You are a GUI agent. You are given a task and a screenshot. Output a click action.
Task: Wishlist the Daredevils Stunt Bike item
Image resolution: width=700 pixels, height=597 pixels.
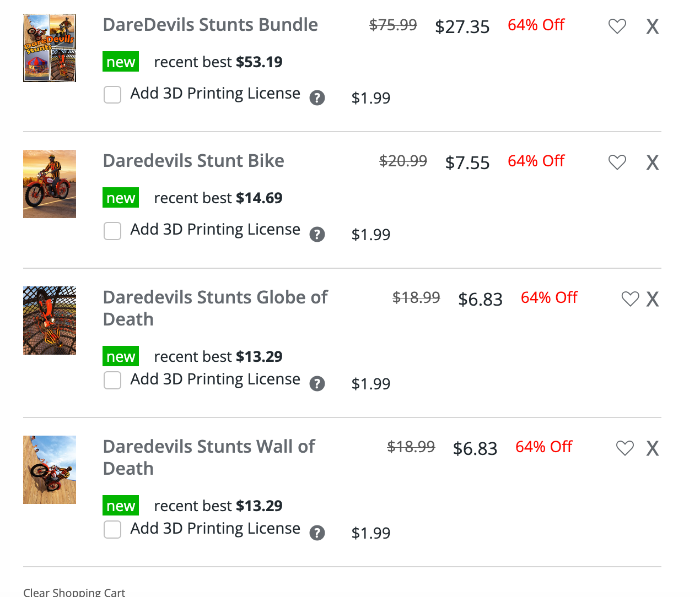tap(617, 162)
